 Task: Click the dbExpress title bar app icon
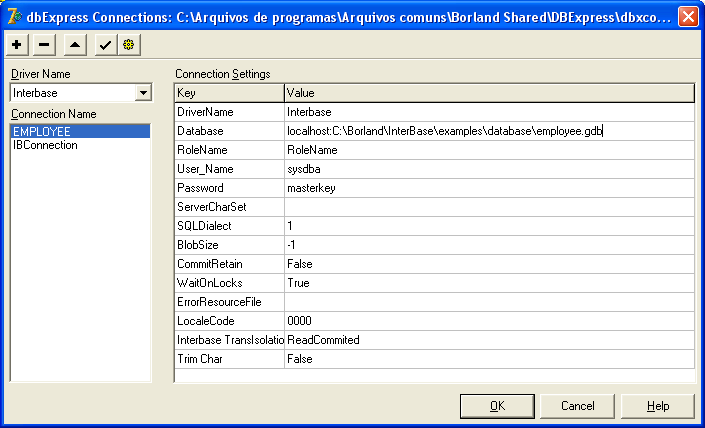coord(14,15)
